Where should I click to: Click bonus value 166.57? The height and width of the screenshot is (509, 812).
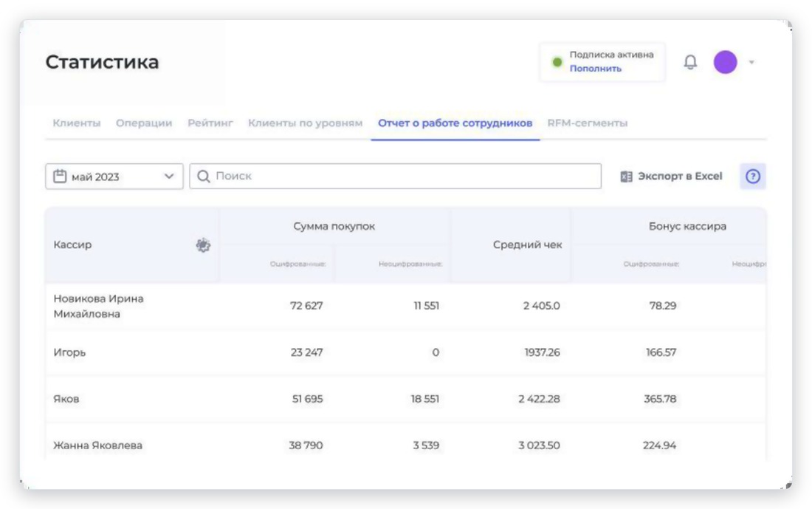661,352
